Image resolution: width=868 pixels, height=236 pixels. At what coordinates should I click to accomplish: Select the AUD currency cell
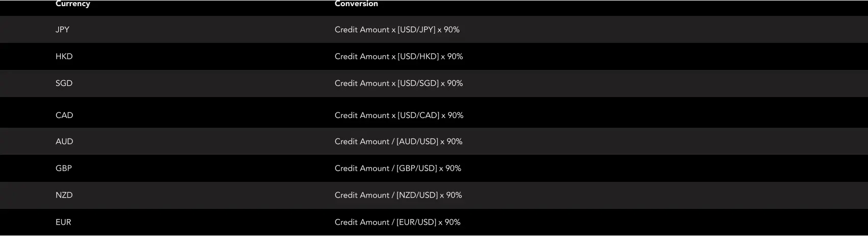click(x=64, y=141)
